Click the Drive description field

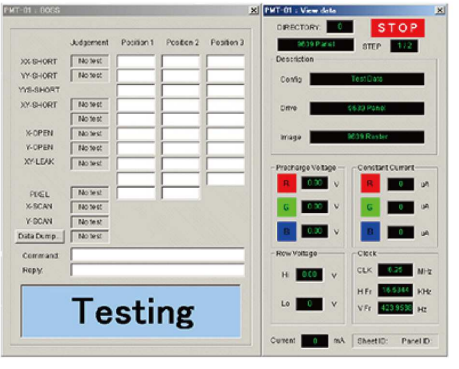[367, 108]
